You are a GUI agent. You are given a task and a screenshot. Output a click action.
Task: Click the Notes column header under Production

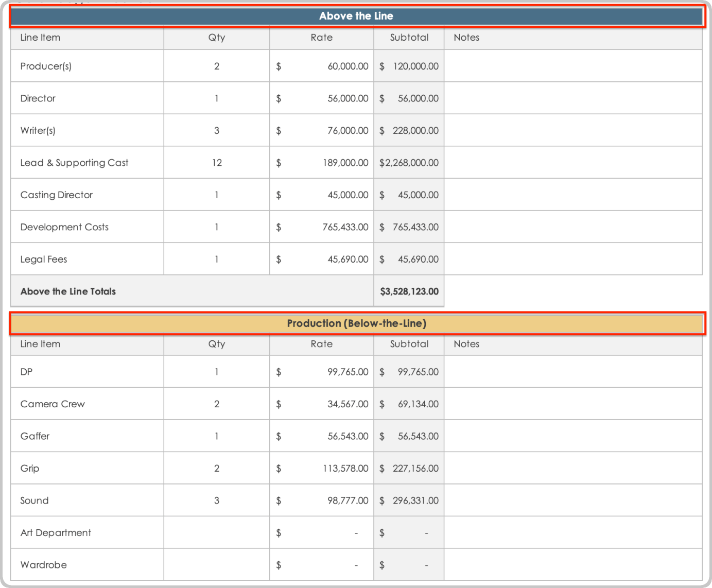pyautogui.click(x=466, y=344)
